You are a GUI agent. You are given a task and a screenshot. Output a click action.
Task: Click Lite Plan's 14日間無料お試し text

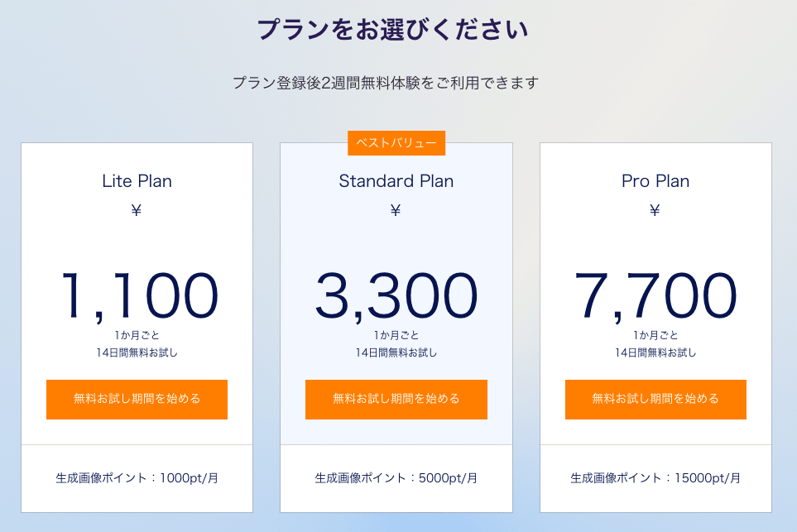click(137, 352)
